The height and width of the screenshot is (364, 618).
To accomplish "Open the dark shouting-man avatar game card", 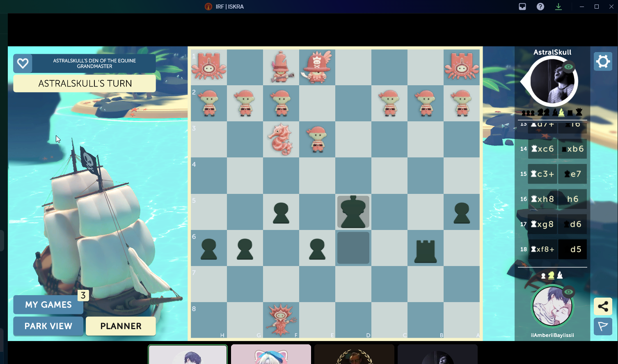I will tap(437, 354).
